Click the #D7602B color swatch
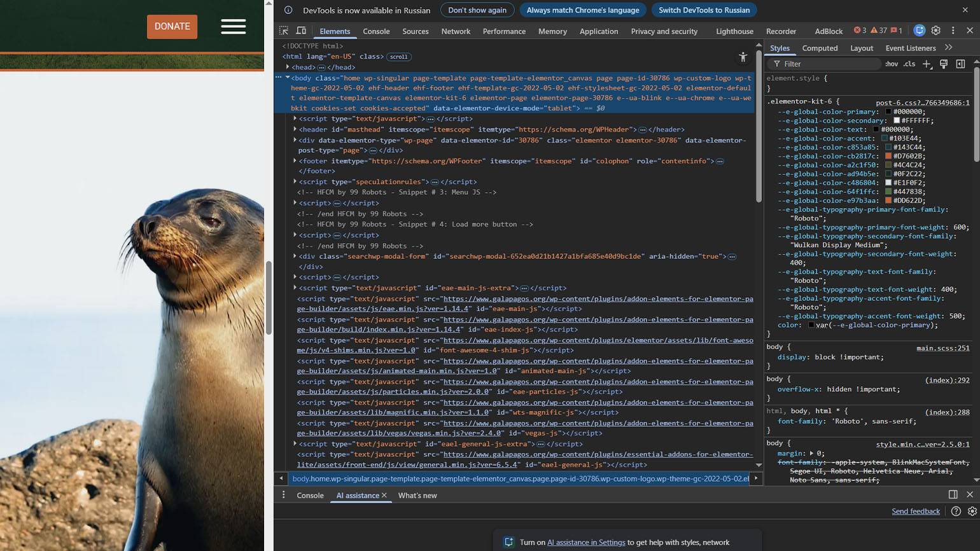The image size is (980, 551). (x=888, y=156)
